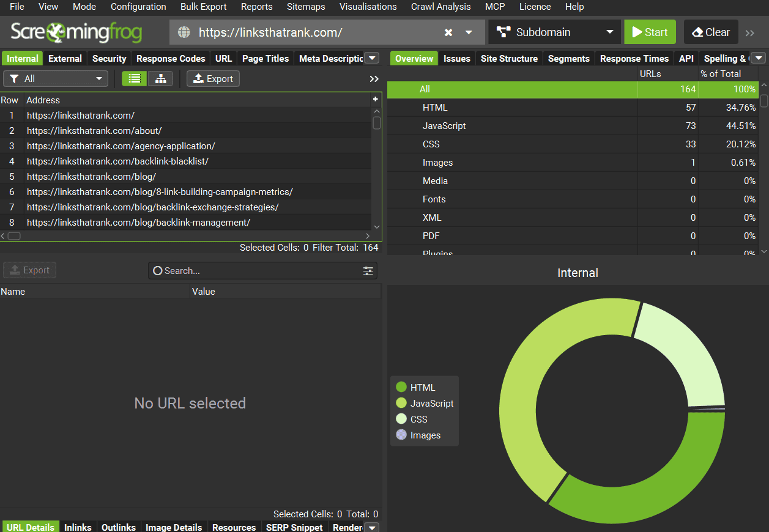Open the Licence menu
Viewport: 769px width, 532px height.
coord(535,7)
